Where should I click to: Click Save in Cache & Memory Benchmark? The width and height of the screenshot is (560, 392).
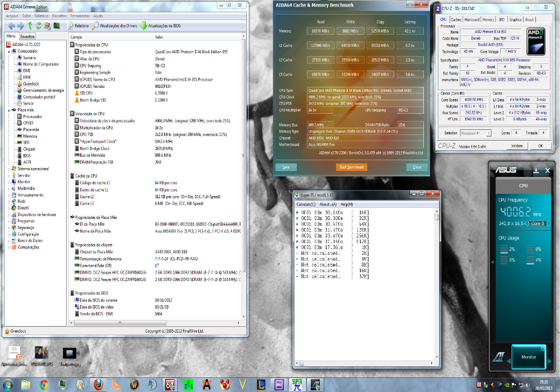pyautogui.click(x=286, y=167)
